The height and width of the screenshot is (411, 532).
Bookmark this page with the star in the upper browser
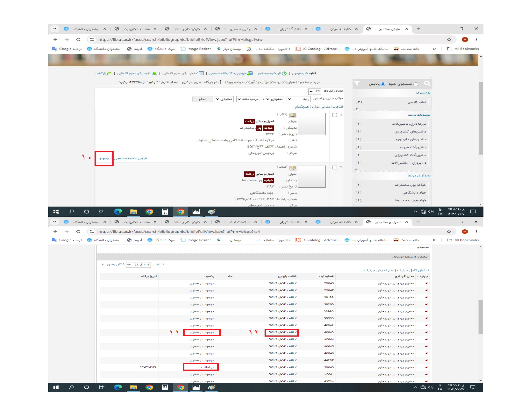[x=449, y=39]
